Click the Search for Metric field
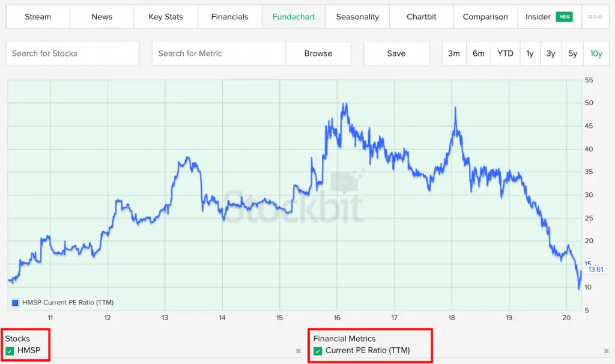615x364 pixels. point(219,53)
